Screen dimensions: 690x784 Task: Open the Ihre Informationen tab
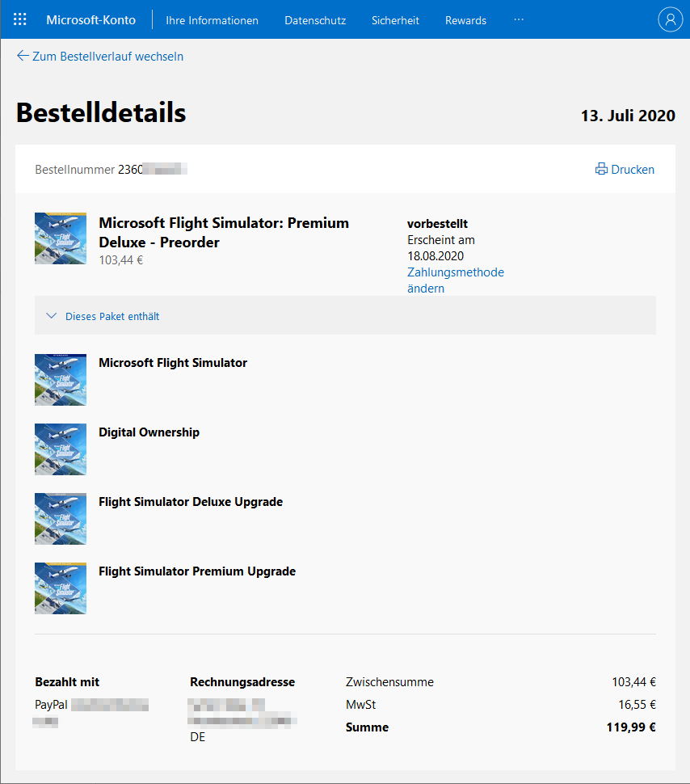click(x=212, y=20)
